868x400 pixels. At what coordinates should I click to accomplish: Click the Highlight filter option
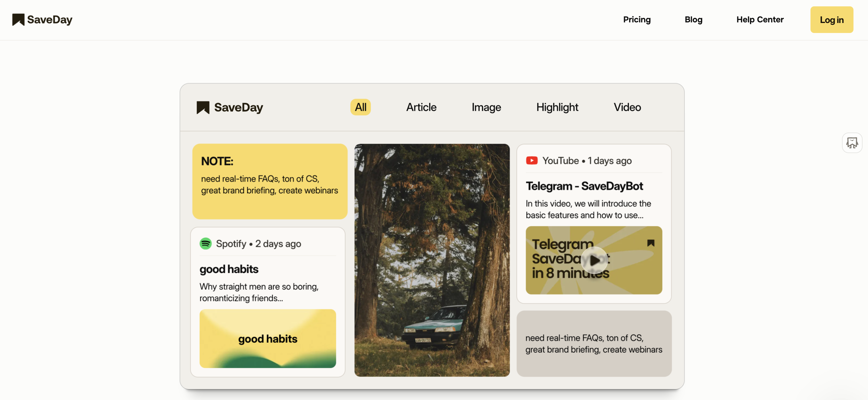[557, 107]
